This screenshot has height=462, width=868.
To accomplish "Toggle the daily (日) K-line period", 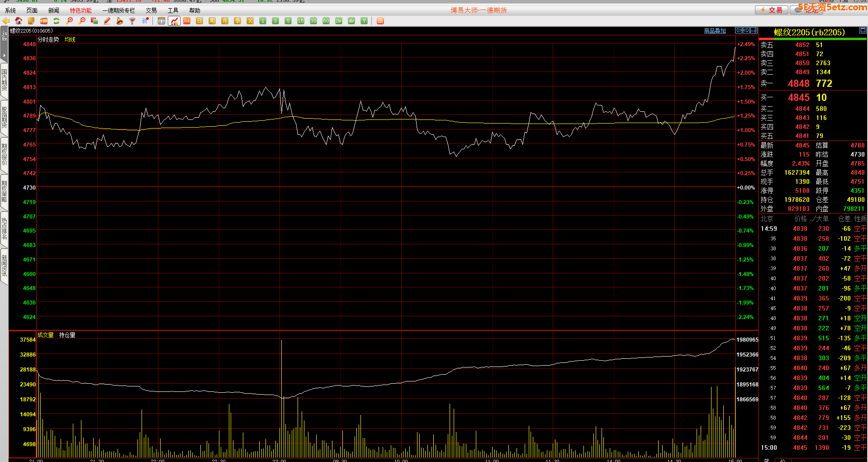I will click(199, 21).
